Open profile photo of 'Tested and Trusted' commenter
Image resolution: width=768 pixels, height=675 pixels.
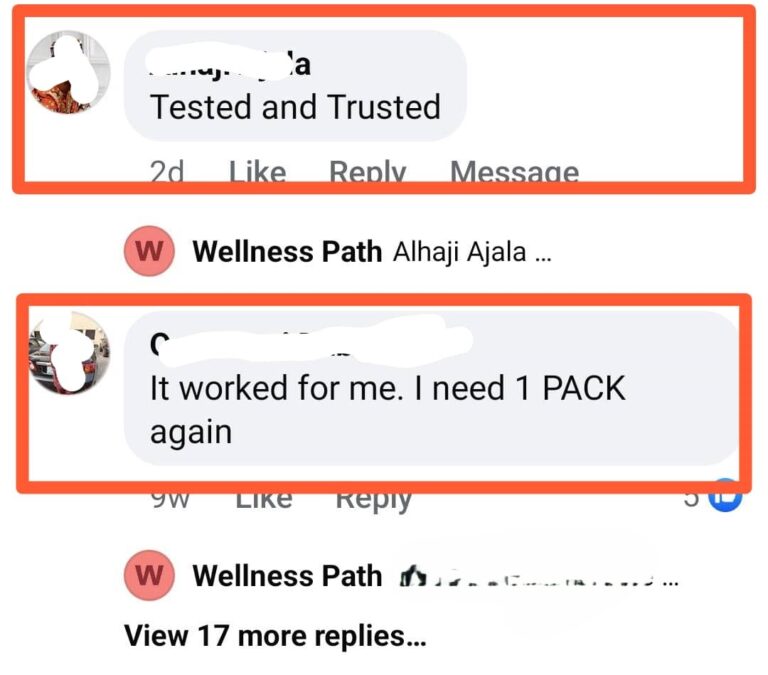coord(69,72)
